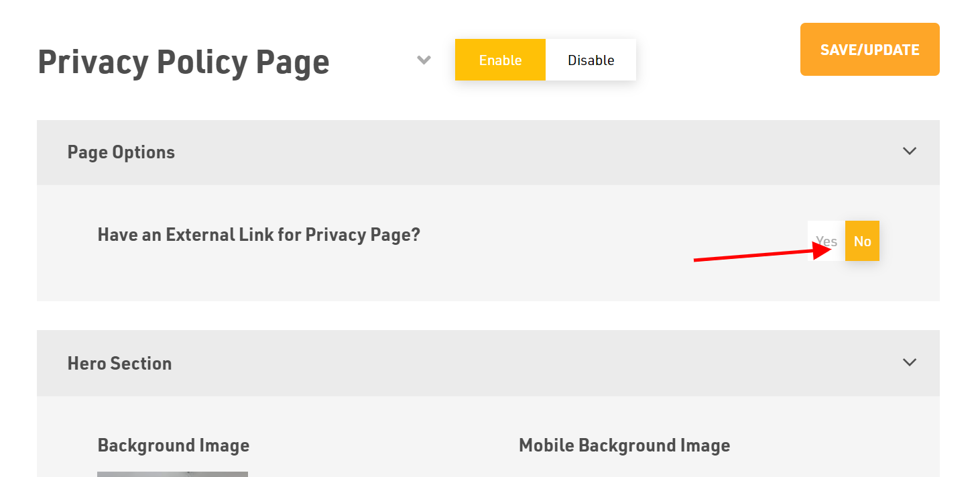The width and height of the screenshot is (980, 477).
Task: Click the Mobile Background Image label
Action: 624,445
